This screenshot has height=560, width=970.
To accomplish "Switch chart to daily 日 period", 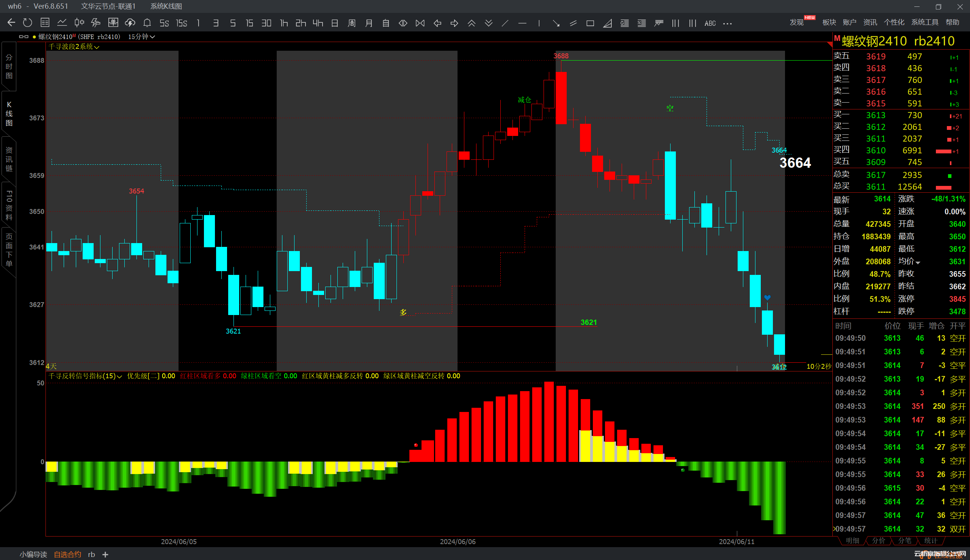I will (x=335, y=23).
